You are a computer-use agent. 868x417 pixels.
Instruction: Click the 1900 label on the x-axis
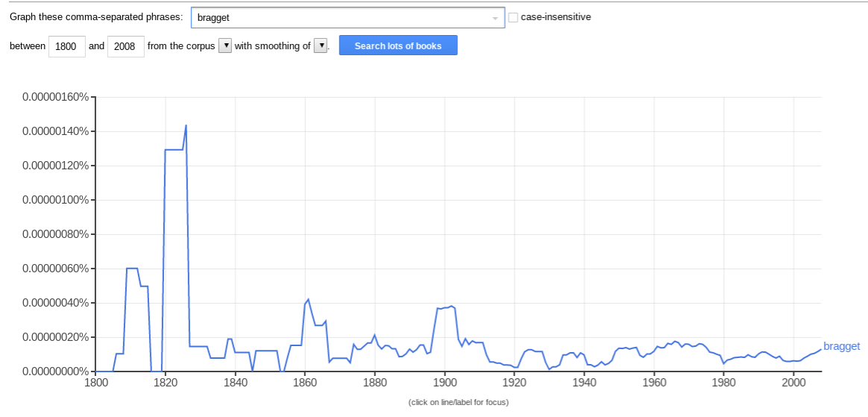pos(444,383)
